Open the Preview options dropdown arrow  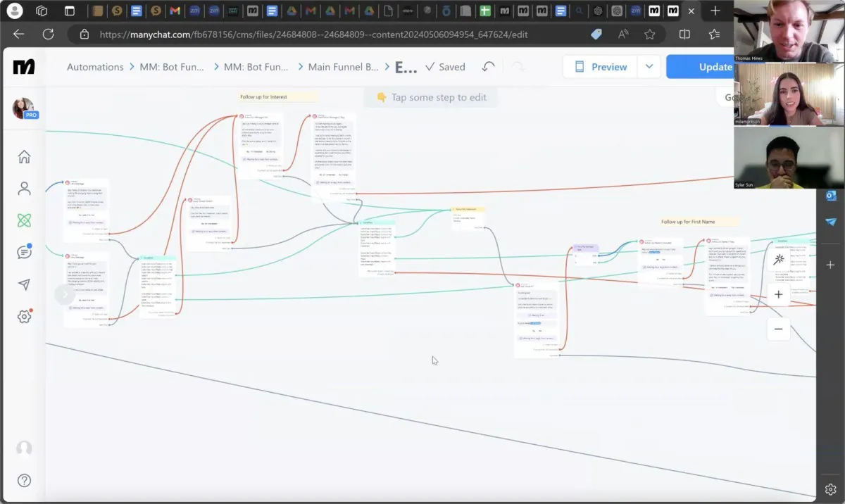(649, 67)
